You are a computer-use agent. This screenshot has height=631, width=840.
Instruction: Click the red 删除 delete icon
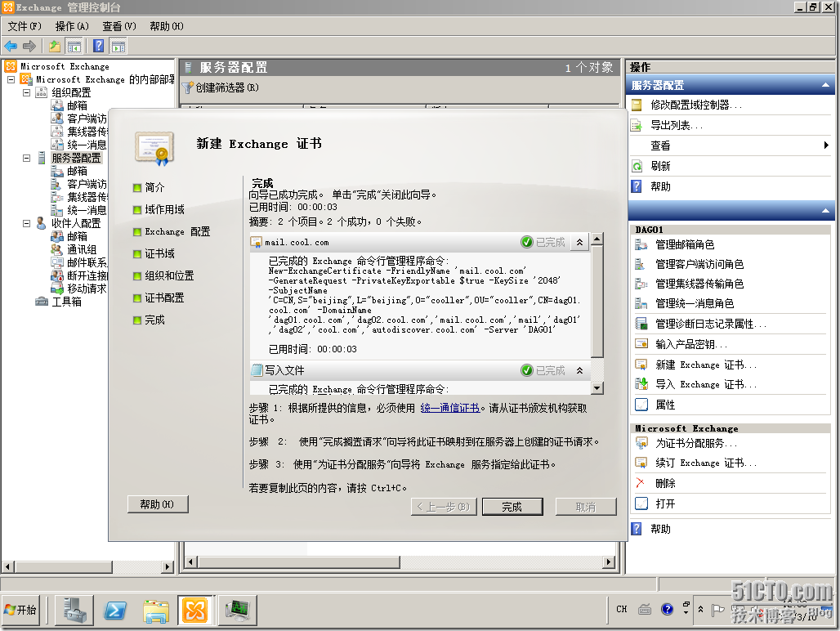pos(641,483)
